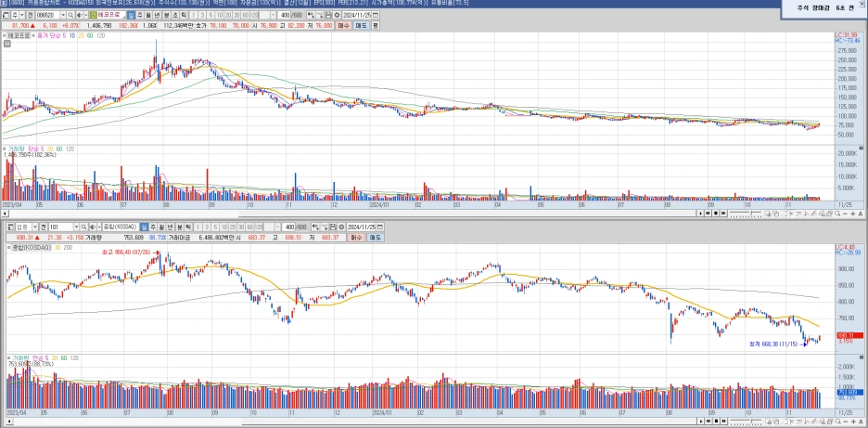Click upper date field 2024/11/25
This screenshot has height=428, width=868.
(x=356, y=15)
